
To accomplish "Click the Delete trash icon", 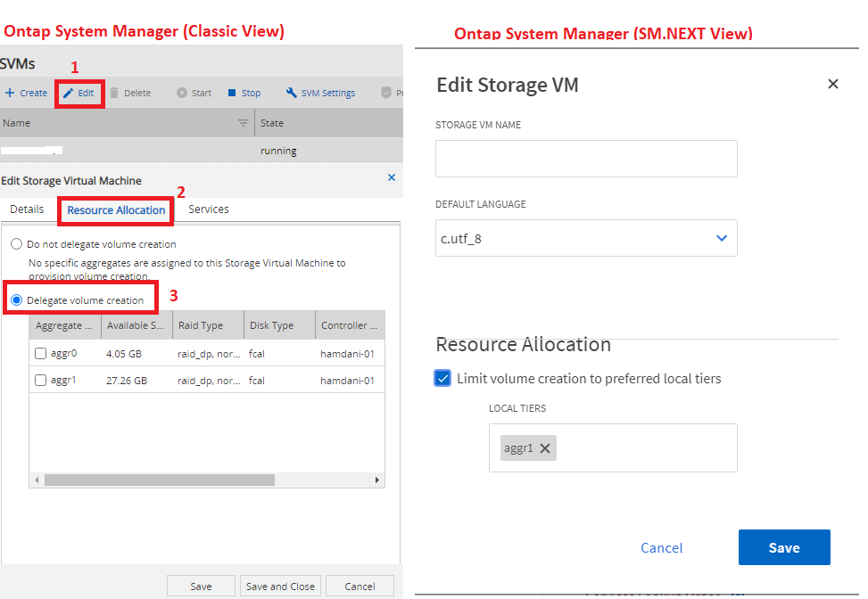I will coord(114,93).
